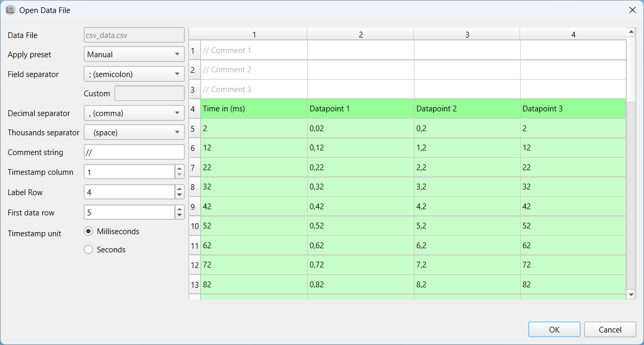The width and height of the screenshot is (644, 345).
Task: Open the Apply preset dropdown
Action: click(x=134, y=54)
